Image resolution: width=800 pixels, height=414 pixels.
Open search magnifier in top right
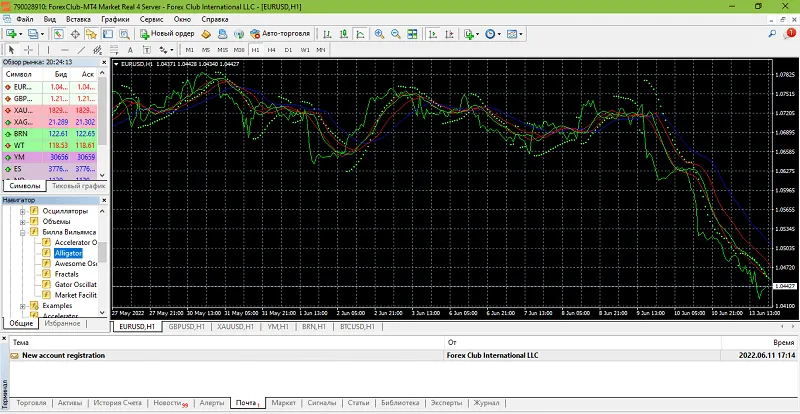[x=772, y=34]
